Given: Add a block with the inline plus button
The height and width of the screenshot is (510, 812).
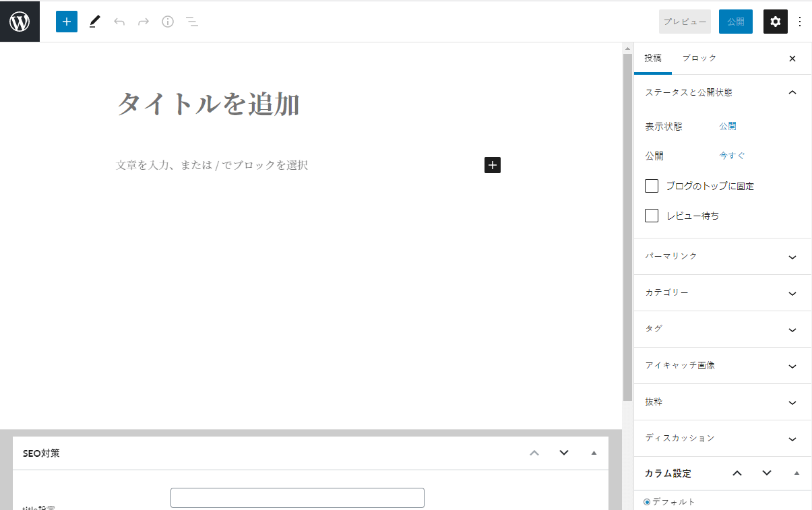Looking at the screenshot, I should [492, 164].
